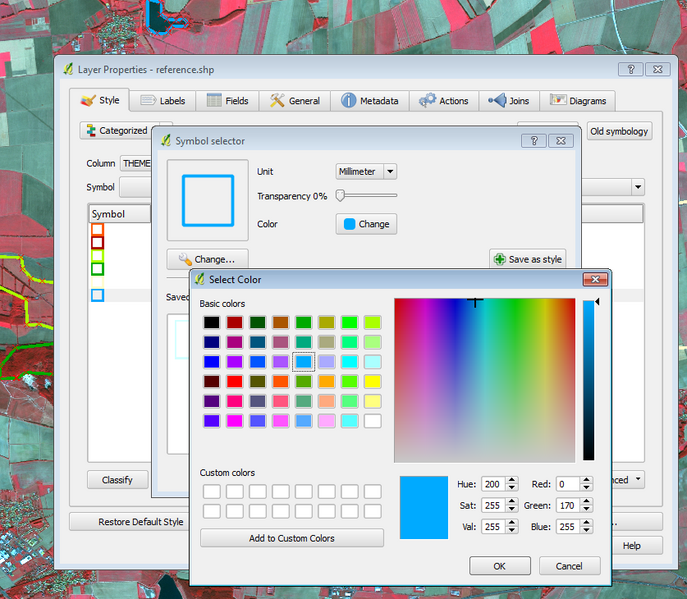
Task: Switch to the Style tab
Action: click(x=99, y=100)
